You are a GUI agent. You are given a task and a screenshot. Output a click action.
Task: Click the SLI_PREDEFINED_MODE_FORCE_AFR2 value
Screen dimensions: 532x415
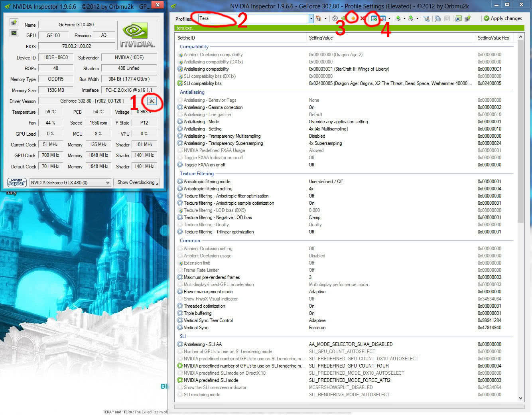[350, 380]
